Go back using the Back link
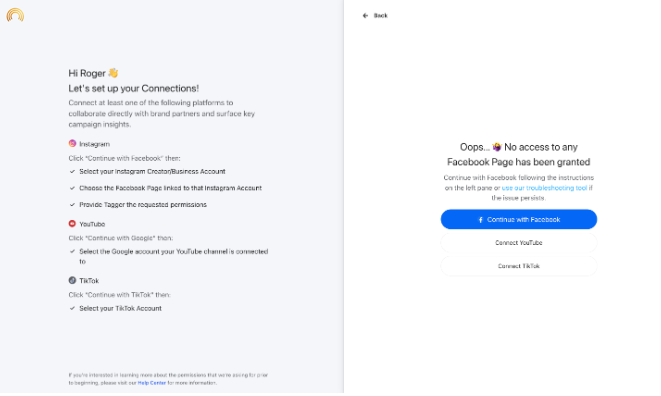Image resolution: width=661 pixels, height=396 pixels. (x=380, y=16)
